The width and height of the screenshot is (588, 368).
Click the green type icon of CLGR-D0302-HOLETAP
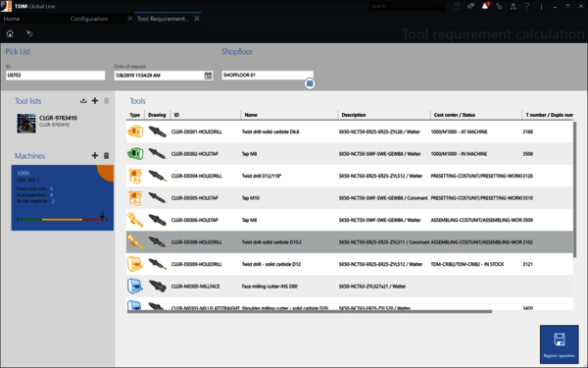pos(135,154)
